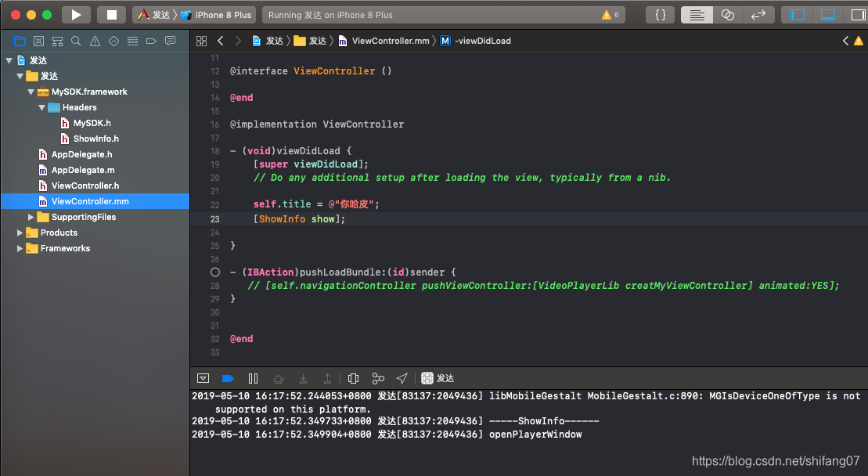This screenshot has height=476, width=868.
Task: Click the openPlayerWindow console log line
Action: (387, 435)
